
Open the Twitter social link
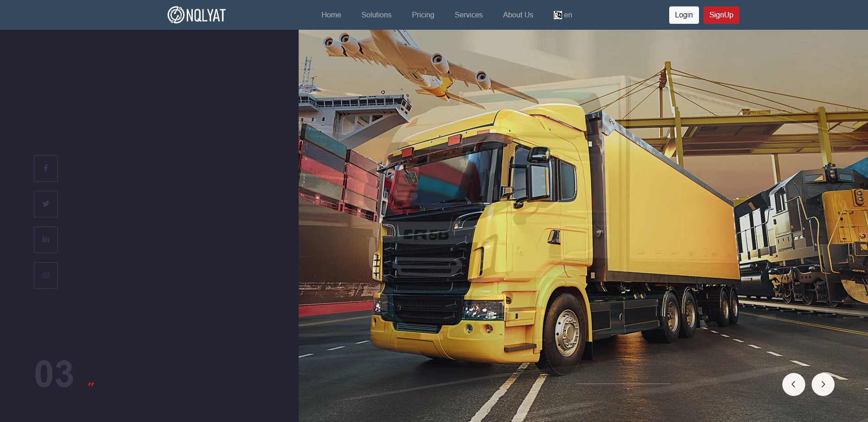[x=46, y=204]
